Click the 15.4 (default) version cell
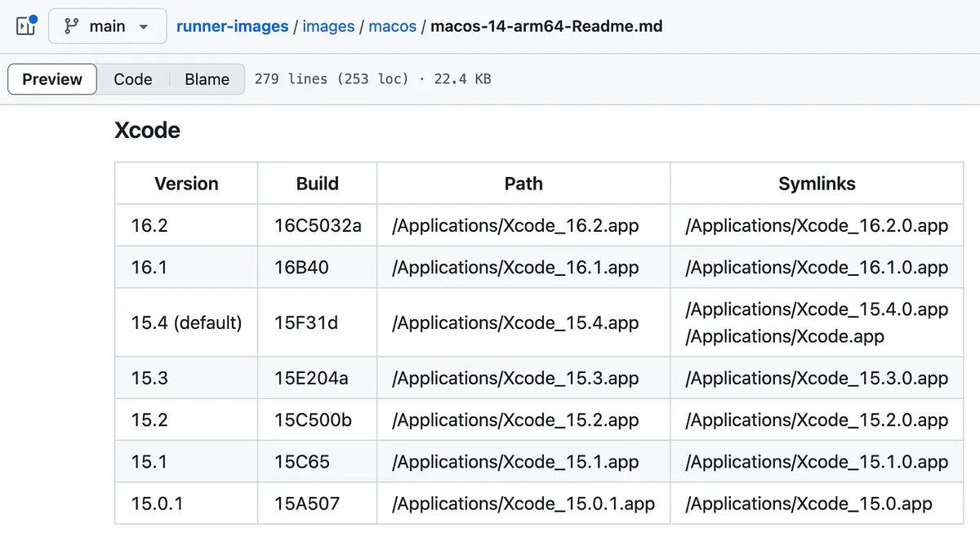This screenshot has width=980, height=546. (186, 322)
